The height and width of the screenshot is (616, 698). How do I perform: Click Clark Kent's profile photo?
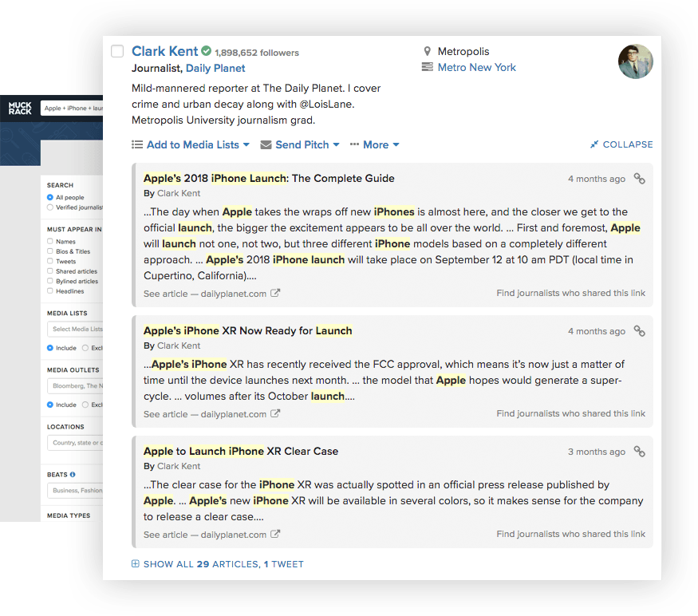[636, 61]
